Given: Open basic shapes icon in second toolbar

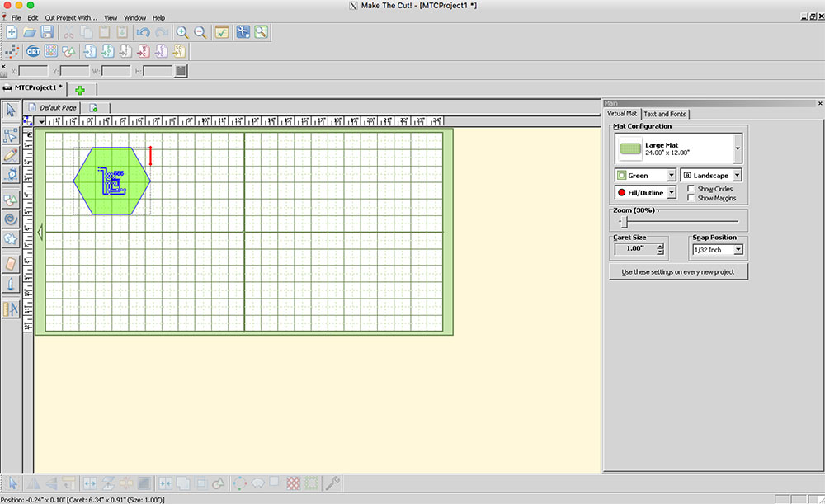Looking at the screenshot, I should [x=68, y=51].
